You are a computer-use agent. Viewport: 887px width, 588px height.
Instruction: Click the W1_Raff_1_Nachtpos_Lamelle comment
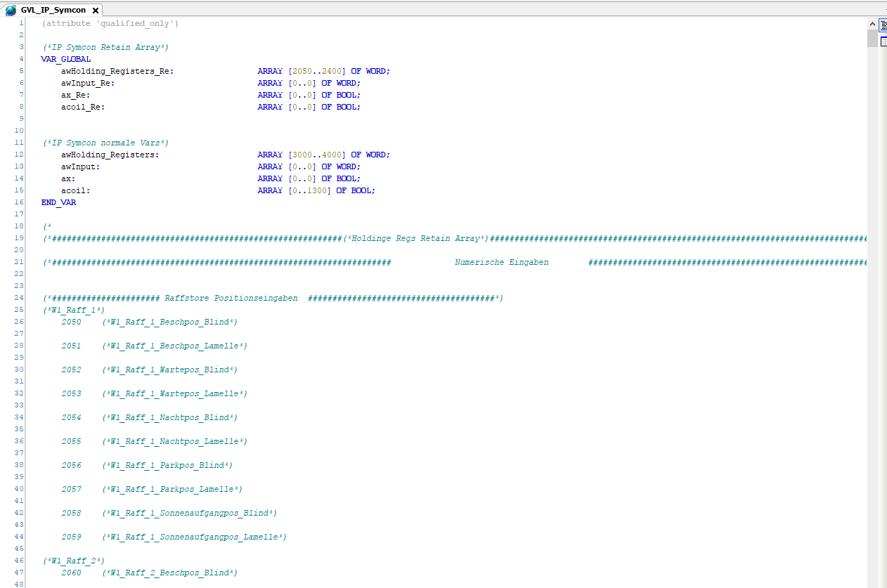pos(174,442)
